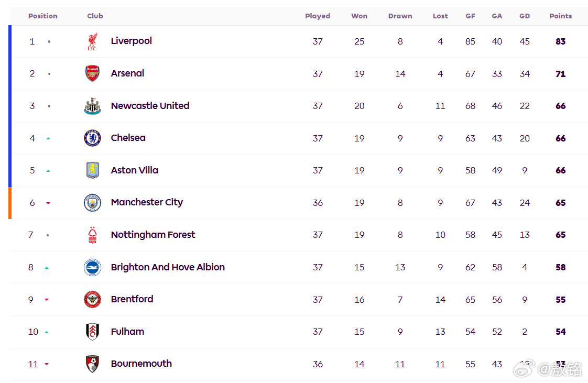
Task: Click the Arsenal club badge
Action: pos(92,73)
